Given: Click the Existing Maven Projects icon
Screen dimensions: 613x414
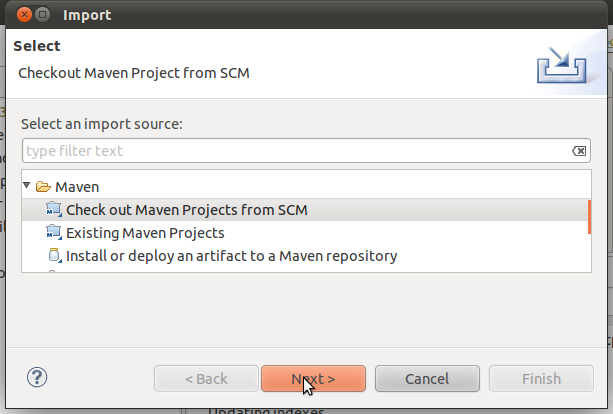Looking at the screenshot, I should tap(54, 233).
